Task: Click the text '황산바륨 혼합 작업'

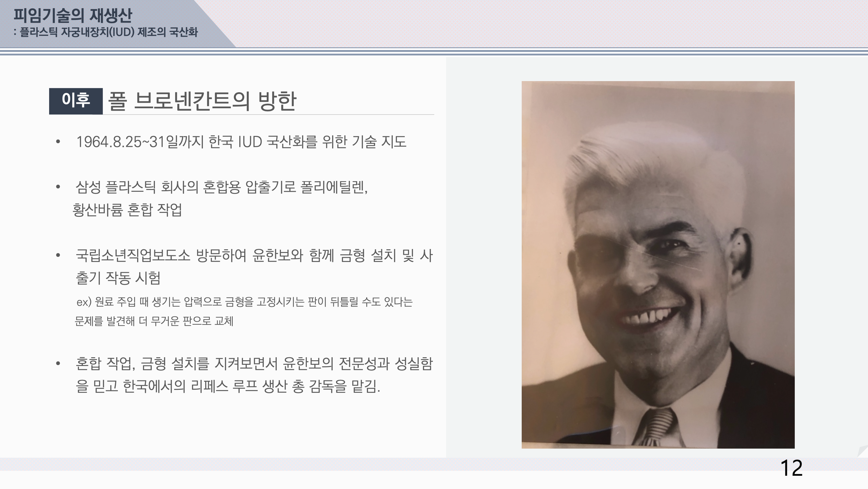Action: point(127,210)
